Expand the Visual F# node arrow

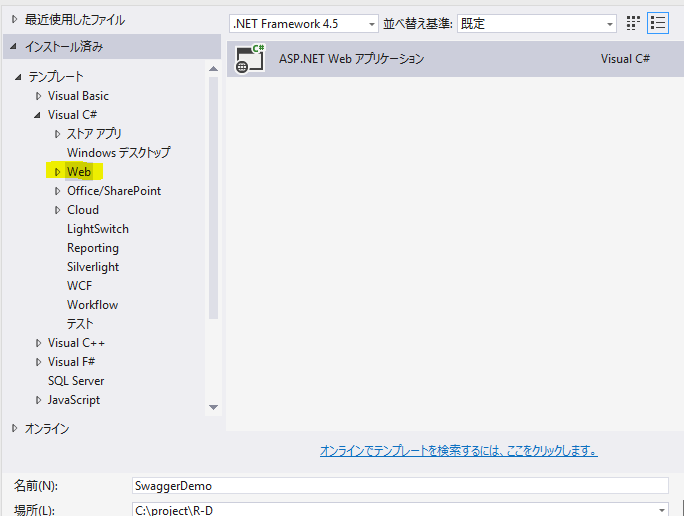click(38, 362)
